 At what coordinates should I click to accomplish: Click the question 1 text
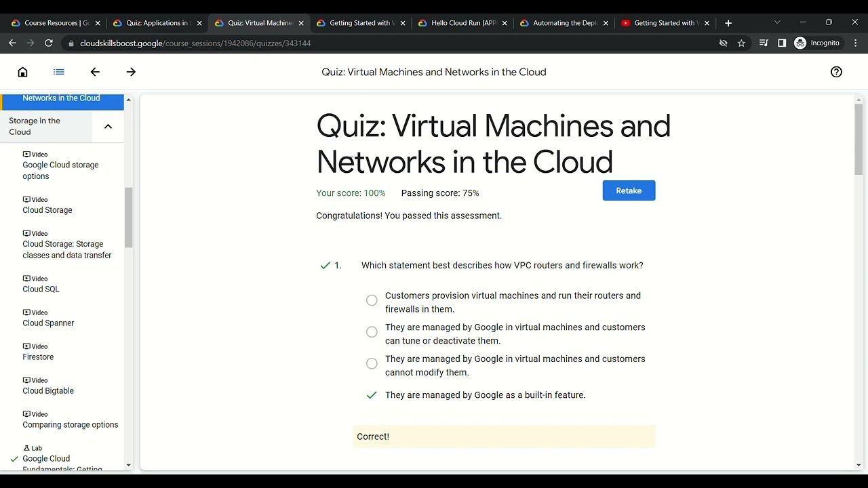[502, 265]
